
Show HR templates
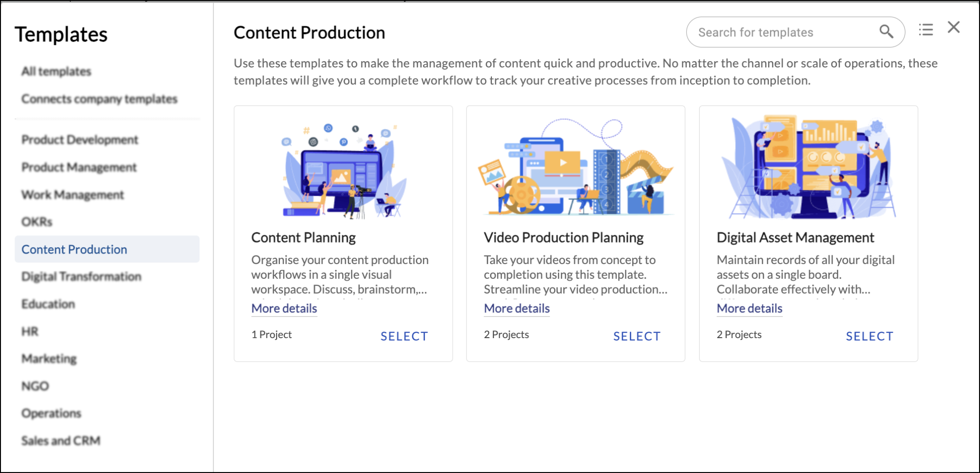(x=30, y=331)
